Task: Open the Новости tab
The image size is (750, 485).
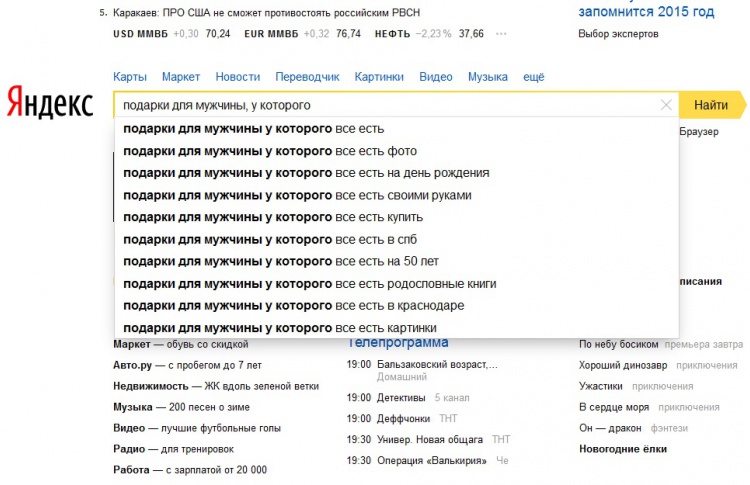Action: pos(238,77)
